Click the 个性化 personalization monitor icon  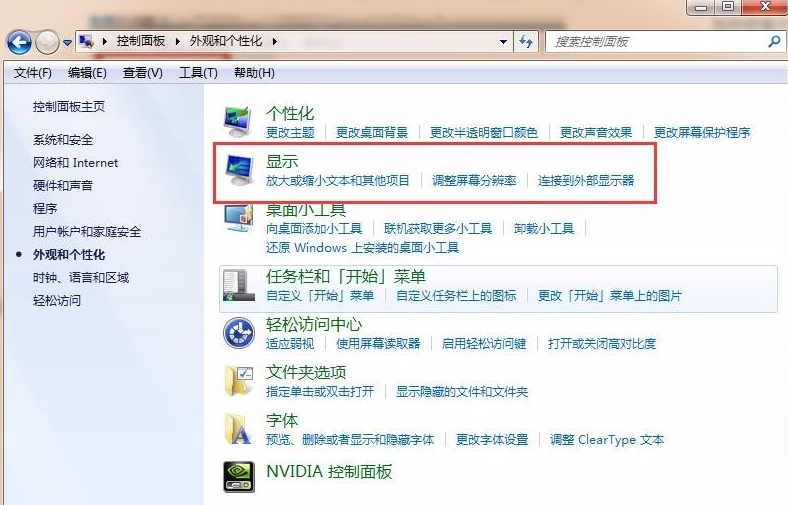[238, 122]
